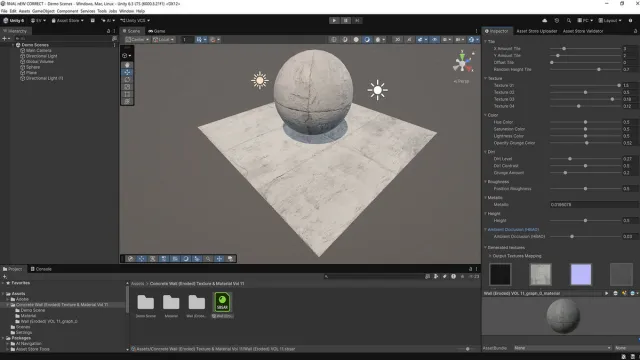The height and width of the screenshot is (360, 640).
Task: Toggle 2D view mode in Scene
Action: click(397, 40)
